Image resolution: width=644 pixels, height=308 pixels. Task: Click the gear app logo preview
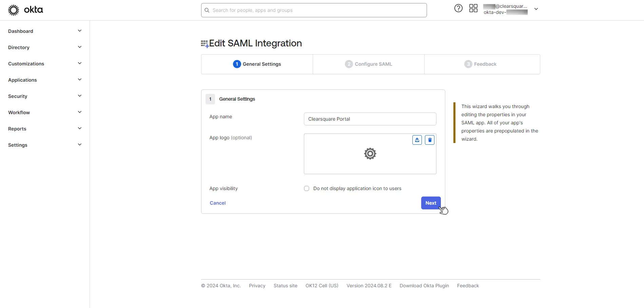point(370,154)
